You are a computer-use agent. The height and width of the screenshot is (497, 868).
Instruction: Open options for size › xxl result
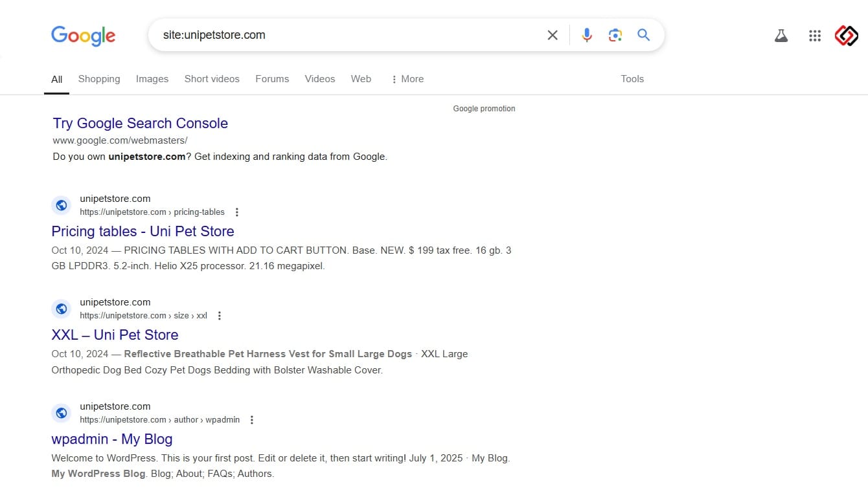click(x=220, y=316)
